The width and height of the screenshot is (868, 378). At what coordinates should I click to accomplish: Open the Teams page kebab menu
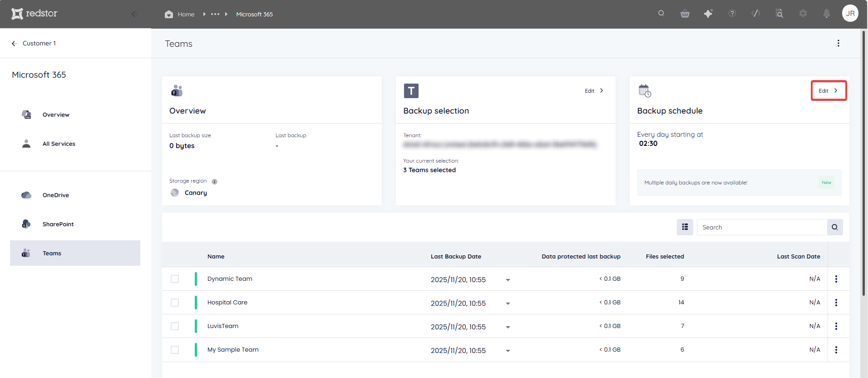pos(838,43)
